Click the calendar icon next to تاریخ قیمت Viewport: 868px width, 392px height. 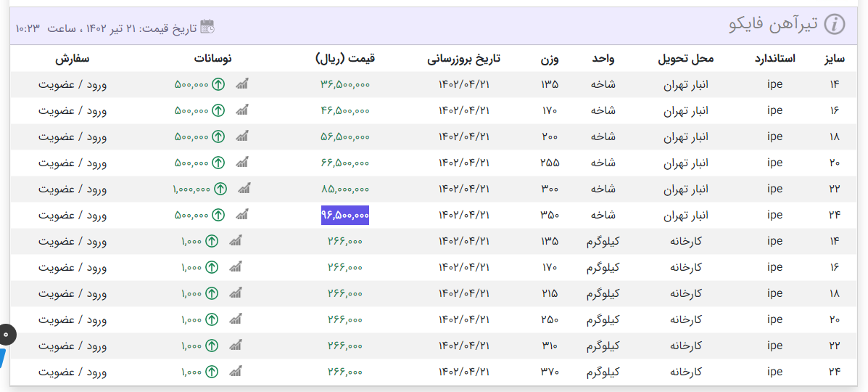tap(207, 27)
